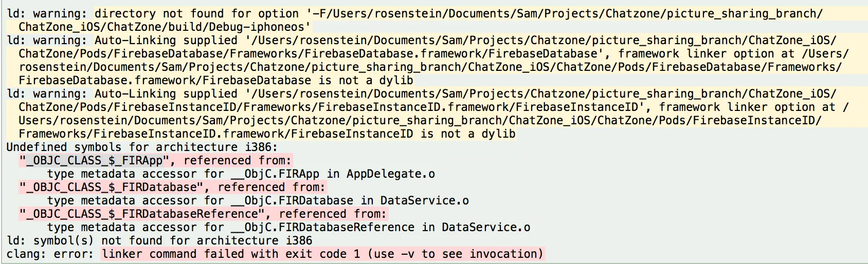Screen dimensions: 868x264
Task: Select the "_OBJC_CLASS_$_FIRDatabase" referenced from line
Action: tap(172, 187)
